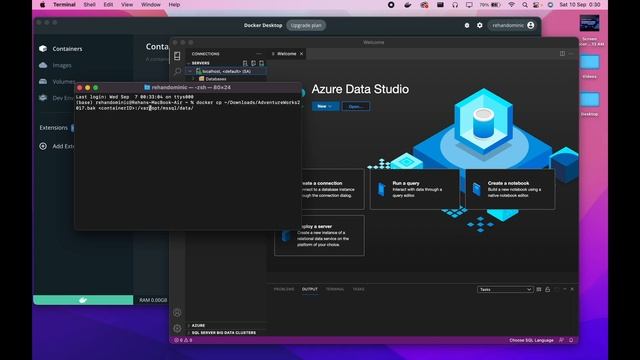Click the Docker whale status icon at bottom left
The width and height of the screenshot is (640, 360).
(x=83, y=300)
